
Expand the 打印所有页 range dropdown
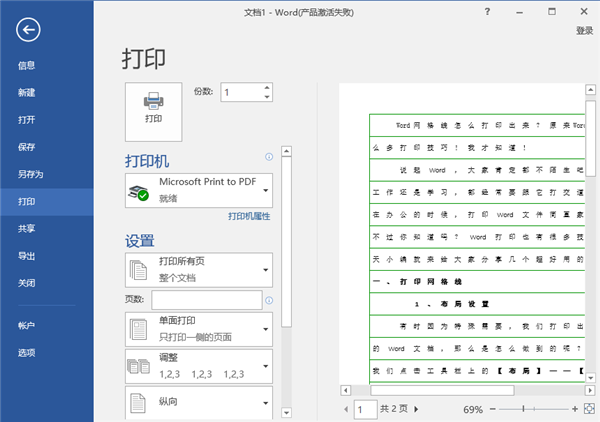(199, 270)
